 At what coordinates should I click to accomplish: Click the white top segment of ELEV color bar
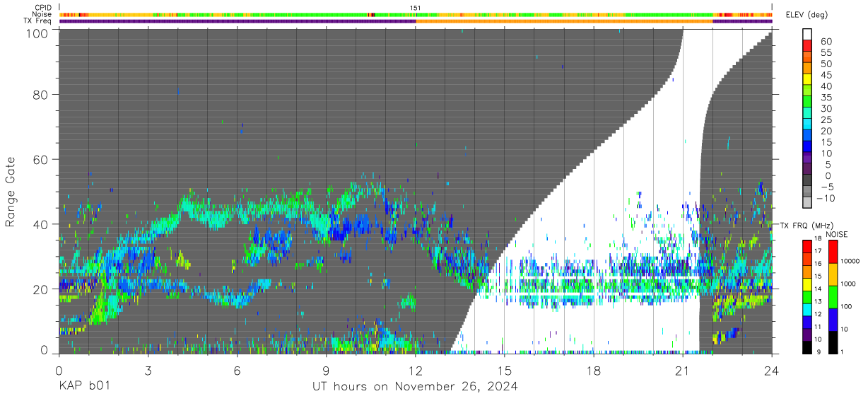(x=807, y=33)
